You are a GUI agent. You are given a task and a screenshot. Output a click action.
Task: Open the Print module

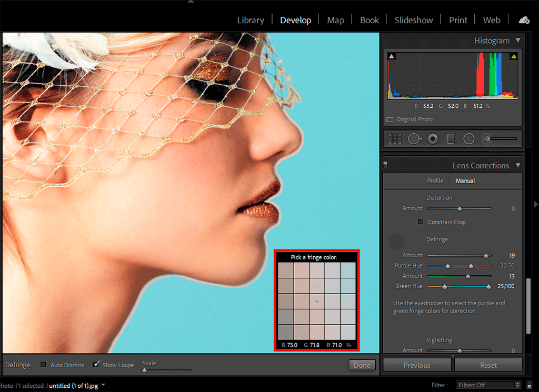(458, 21)
